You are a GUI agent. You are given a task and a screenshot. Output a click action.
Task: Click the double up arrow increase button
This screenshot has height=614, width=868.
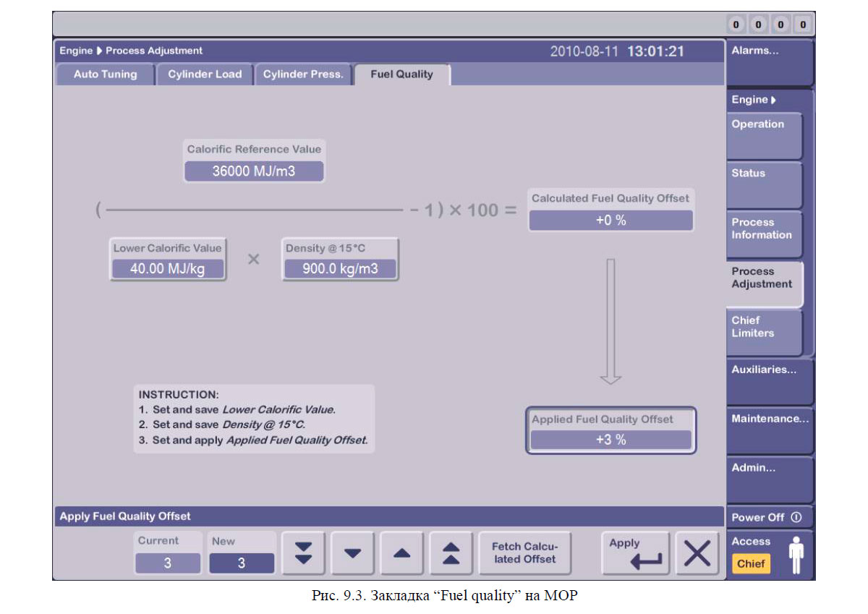click(451, 553)
